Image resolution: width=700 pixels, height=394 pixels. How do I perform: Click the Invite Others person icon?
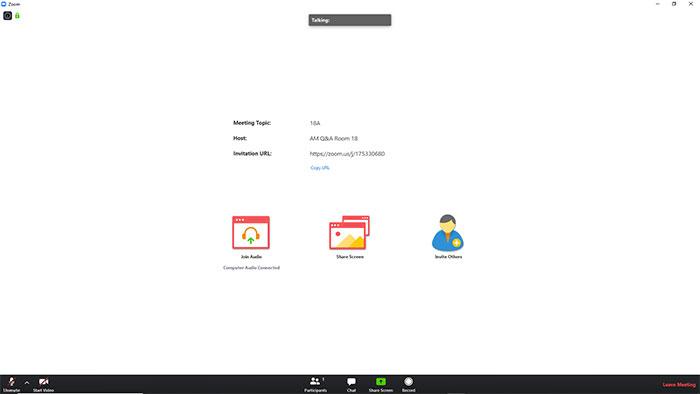[448, 232]
